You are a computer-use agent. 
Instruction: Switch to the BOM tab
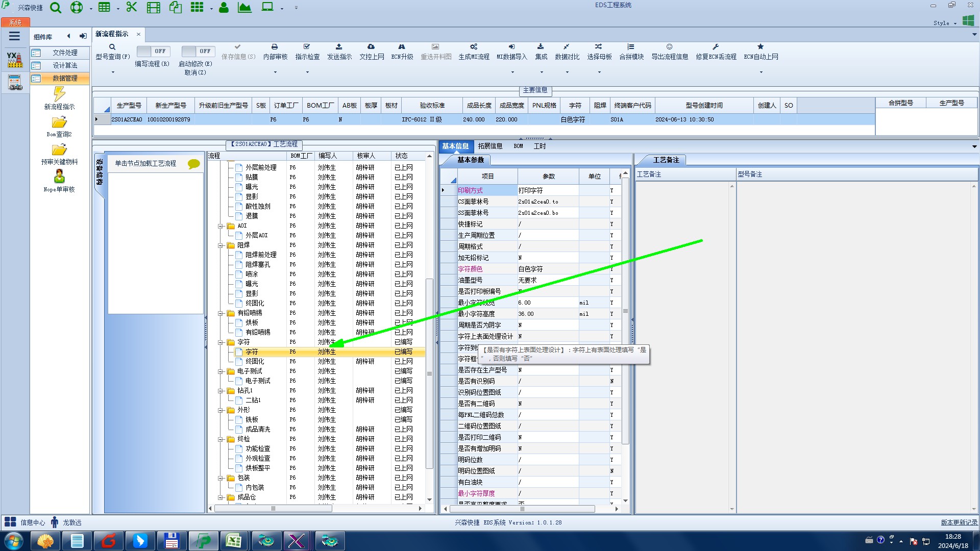[518, 146]
